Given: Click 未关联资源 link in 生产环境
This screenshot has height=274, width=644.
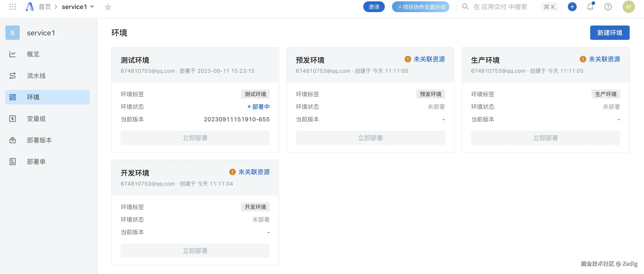Looking at the screenshot, I should 605,59.
